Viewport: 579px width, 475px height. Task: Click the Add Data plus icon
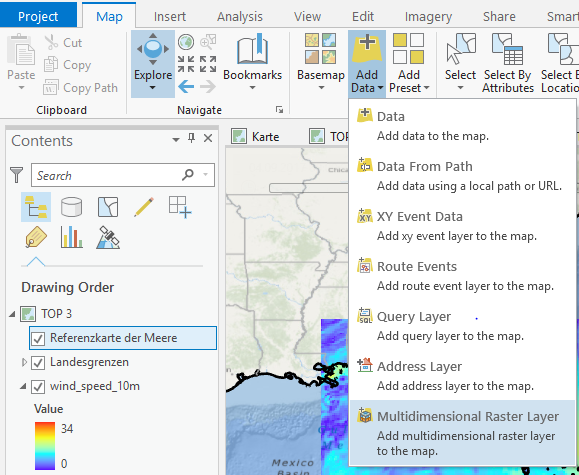point(367,48)
